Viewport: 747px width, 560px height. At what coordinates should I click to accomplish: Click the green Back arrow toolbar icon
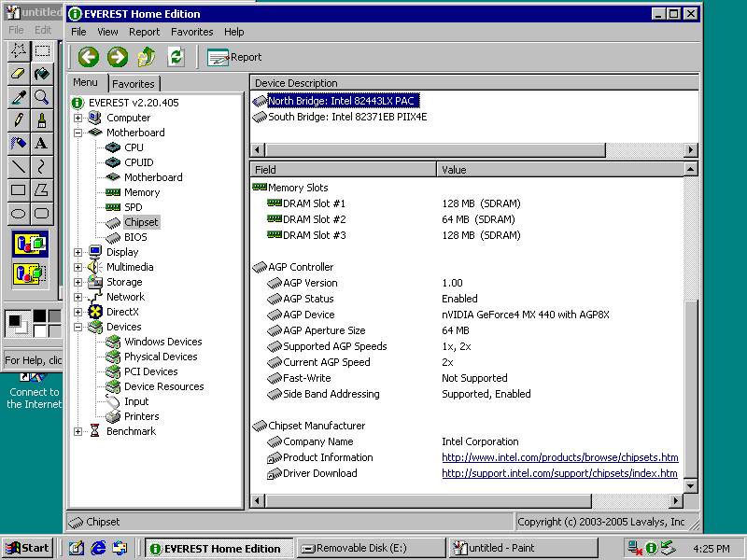coord(88,57)
